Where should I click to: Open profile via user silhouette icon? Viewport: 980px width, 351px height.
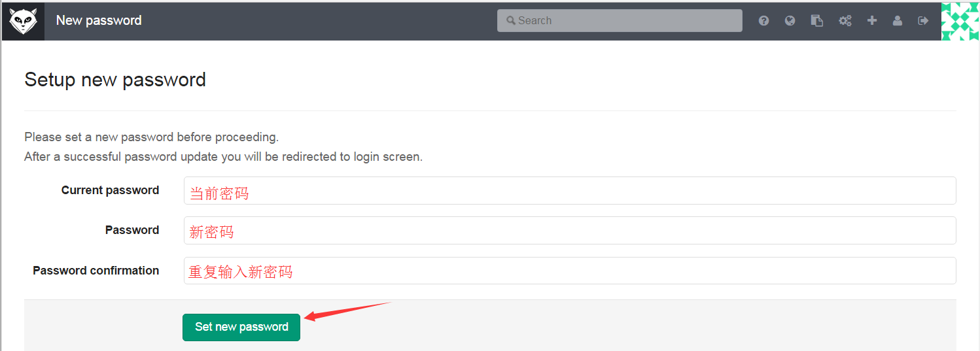(898, 21)
